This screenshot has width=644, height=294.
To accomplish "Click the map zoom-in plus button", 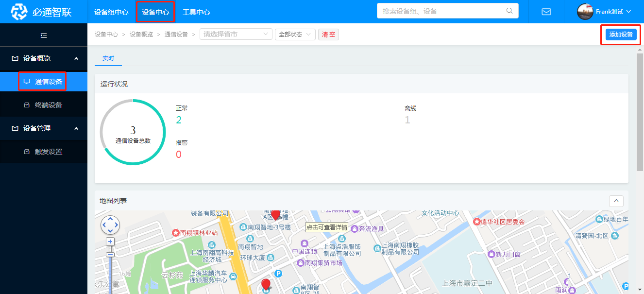I will [110, 242].
